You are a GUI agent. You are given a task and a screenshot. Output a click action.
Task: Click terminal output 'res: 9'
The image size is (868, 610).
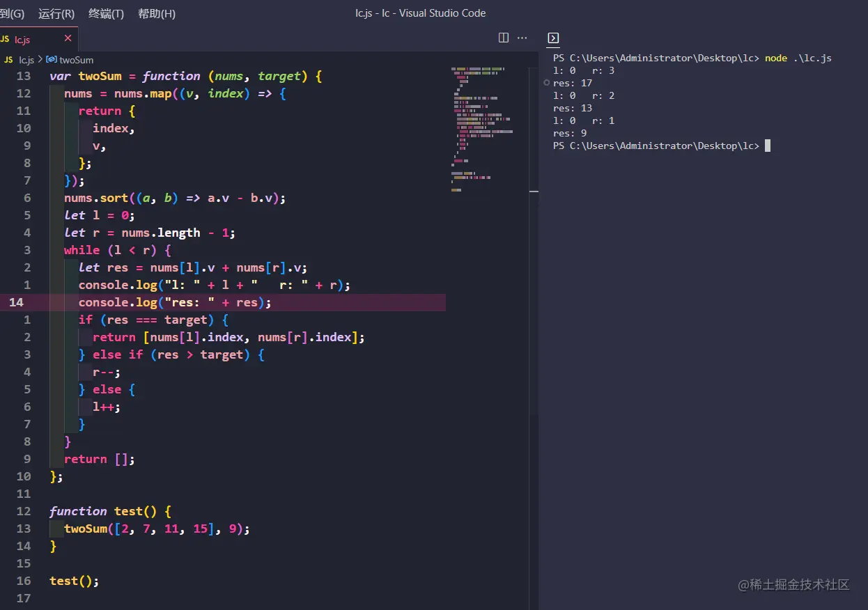coord(570,133)
